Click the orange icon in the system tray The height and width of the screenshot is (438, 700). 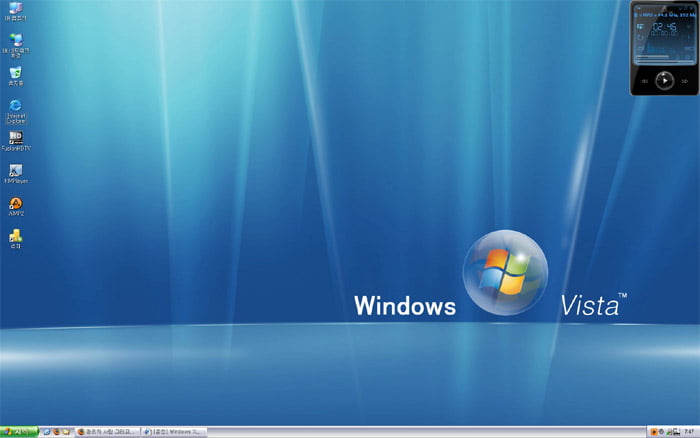click(654, 431)
